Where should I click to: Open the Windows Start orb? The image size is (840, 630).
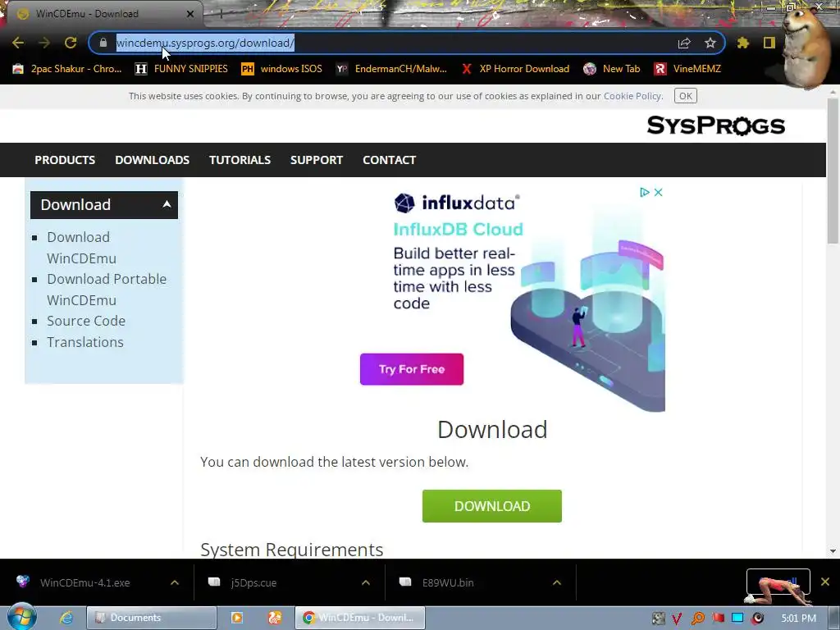click(x=21, y=617)
